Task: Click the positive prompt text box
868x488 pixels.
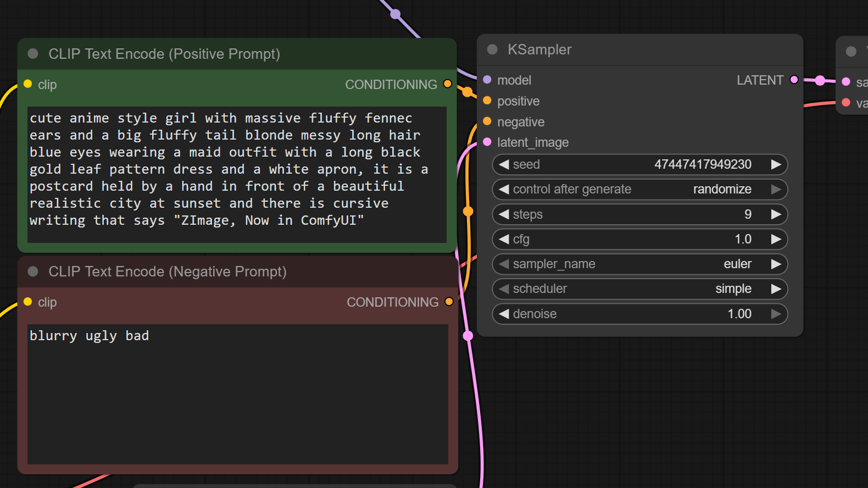Action: 237,175
